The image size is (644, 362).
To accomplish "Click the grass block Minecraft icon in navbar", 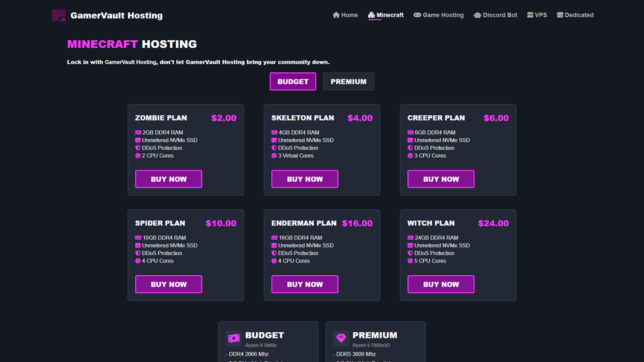I will [x=371, y=14].
